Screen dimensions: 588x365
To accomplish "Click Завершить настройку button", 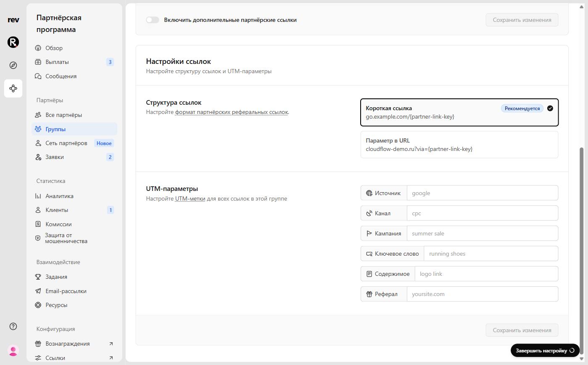I will click(545, 350).
